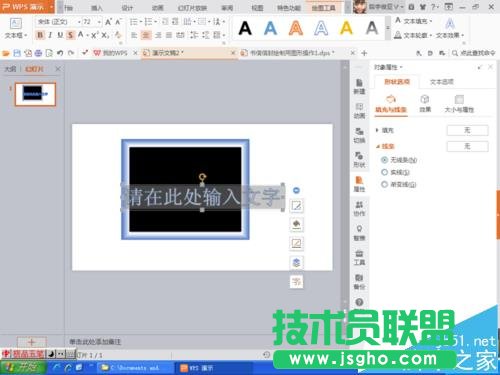Click the Bold formatting button
500x375 pixels.
[40, 35]
